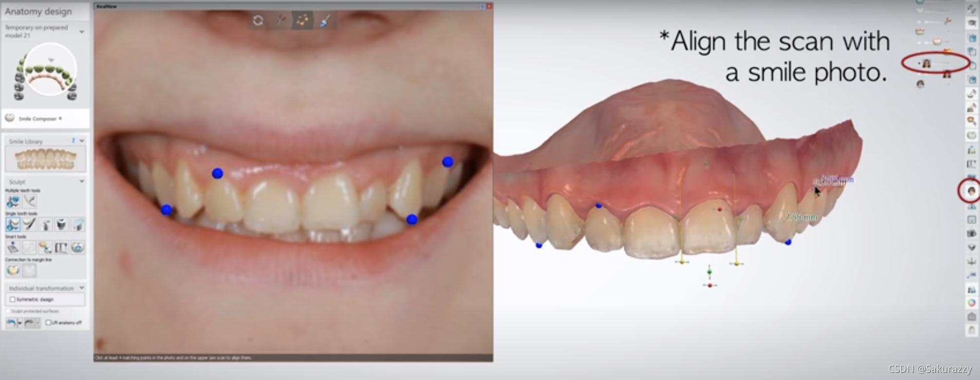
Task: Select the fourth Single tooth tools icon
Action: 61,224
